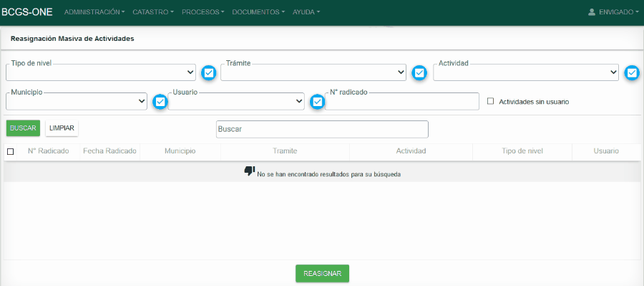
Task: Click the No se han encontrado resultados message
Action: pos(329,174)
